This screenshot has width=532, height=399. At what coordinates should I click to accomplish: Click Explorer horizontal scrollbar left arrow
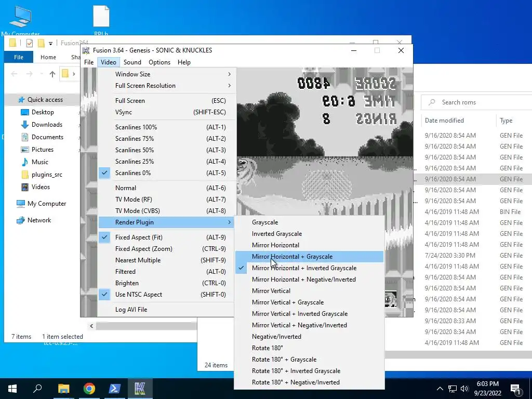click(x=91, y=326)
